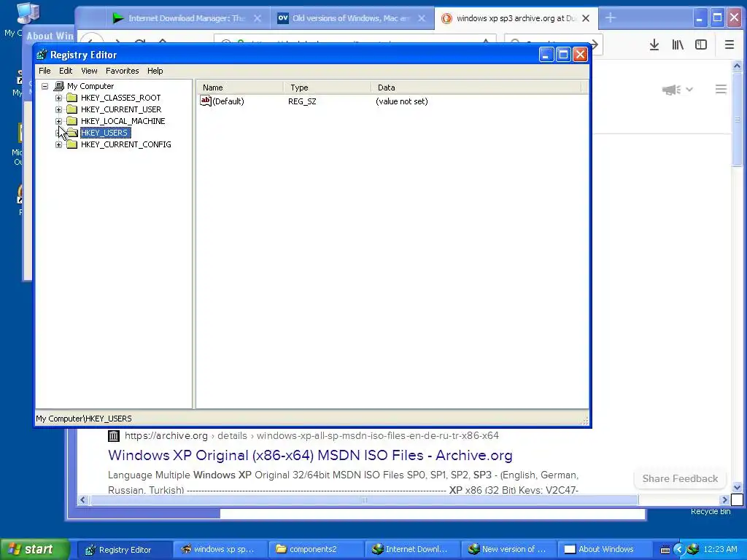
Task: Select the HKEY_CURRENT_CONFIG folder icon
Action: pos(72,144)
